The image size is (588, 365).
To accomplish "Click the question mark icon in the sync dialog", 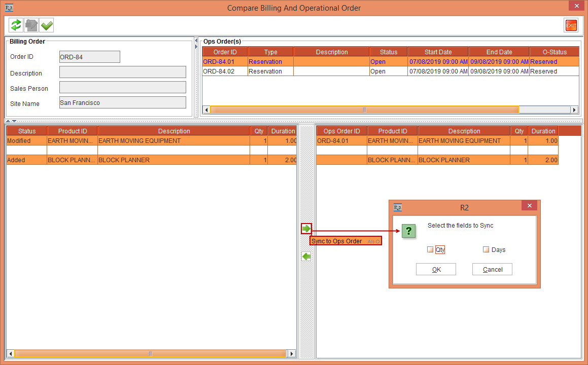I will click(409, 231).
